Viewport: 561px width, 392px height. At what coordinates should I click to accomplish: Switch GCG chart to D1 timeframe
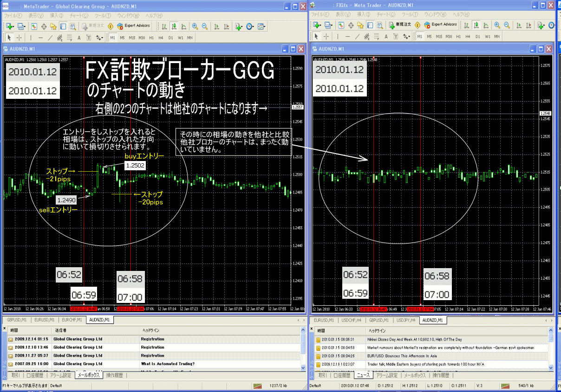pos(170,38)
